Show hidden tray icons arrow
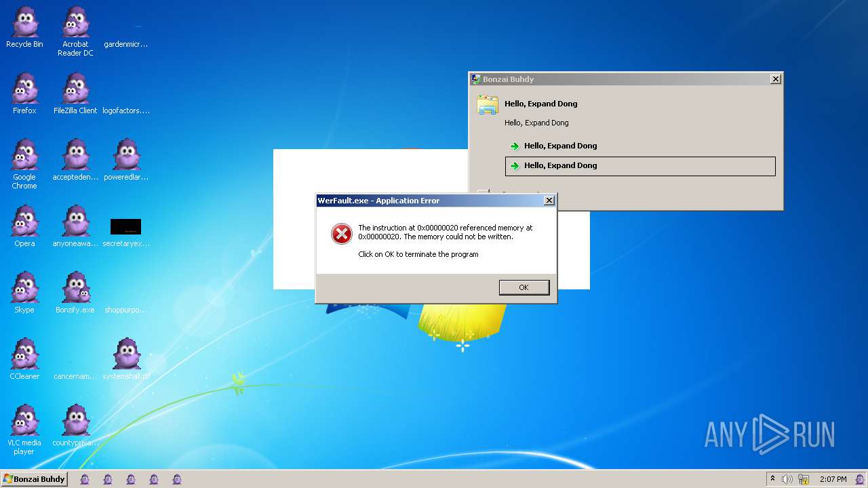 tap(772, 479)
